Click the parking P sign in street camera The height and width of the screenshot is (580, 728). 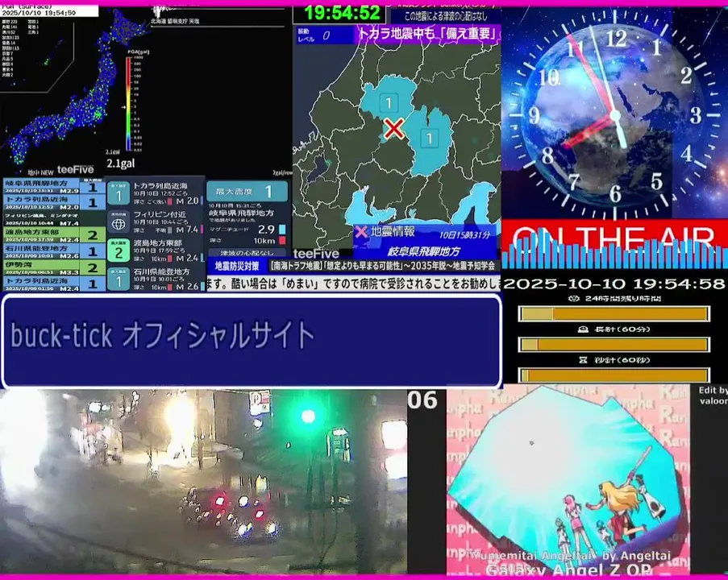(x=258, y=403)
